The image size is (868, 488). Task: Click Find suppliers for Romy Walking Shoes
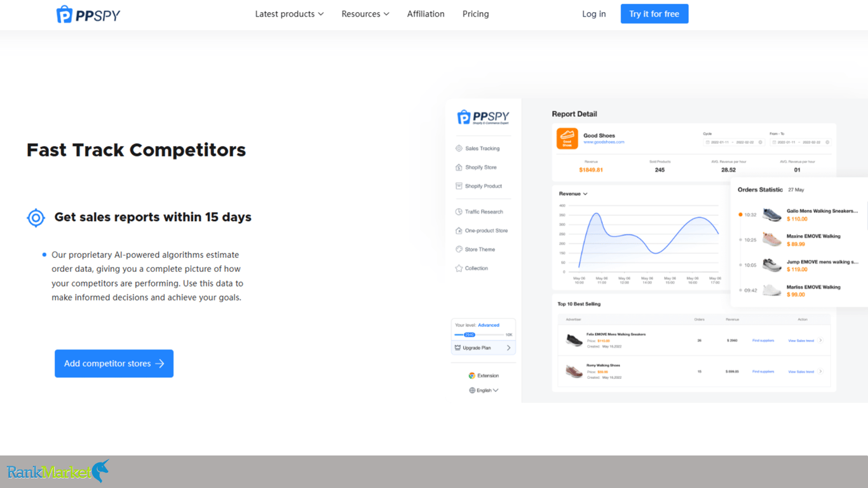763,372
